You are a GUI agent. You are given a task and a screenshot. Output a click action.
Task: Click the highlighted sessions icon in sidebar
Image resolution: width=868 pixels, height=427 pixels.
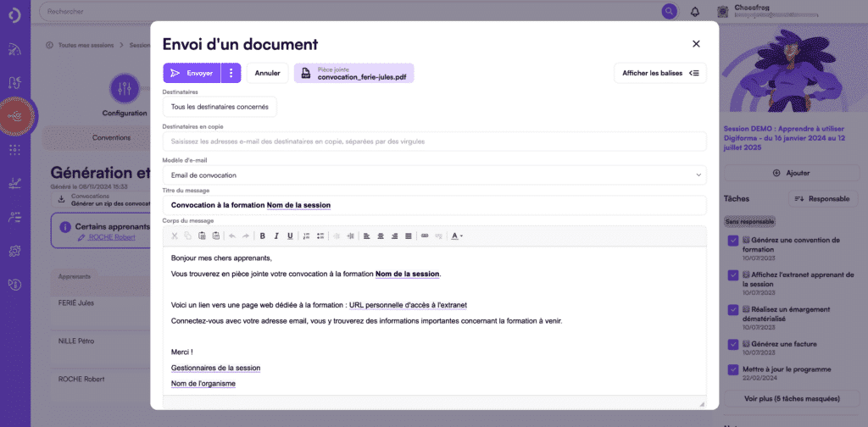pos(17,116)
